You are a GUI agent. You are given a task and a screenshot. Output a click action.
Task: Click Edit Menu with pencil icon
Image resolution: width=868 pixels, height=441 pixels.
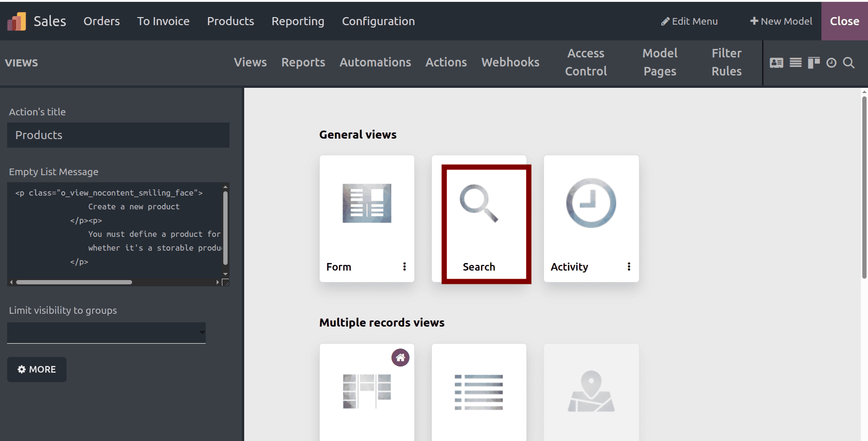(x=689, y=21)
